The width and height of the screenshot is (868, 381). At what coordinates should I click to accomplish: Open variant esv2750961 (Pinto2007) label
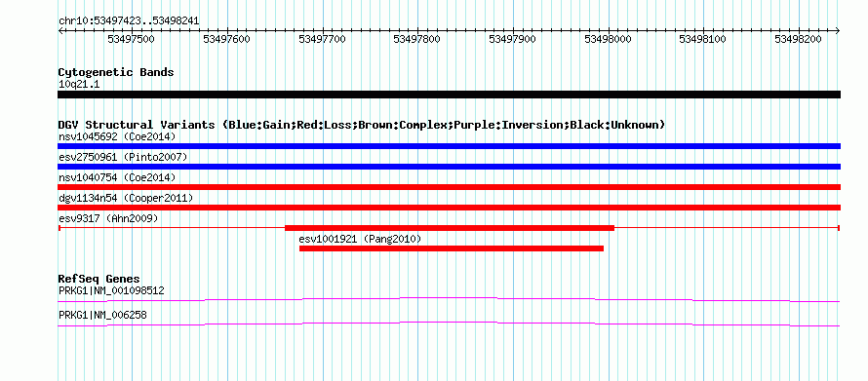point(123,157)
